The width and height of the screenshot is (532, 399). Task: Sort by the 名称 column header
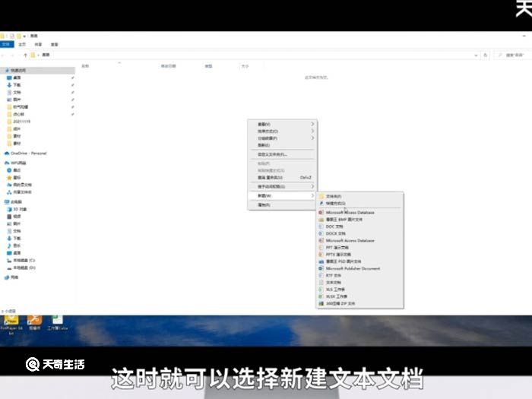coord(85,66)
